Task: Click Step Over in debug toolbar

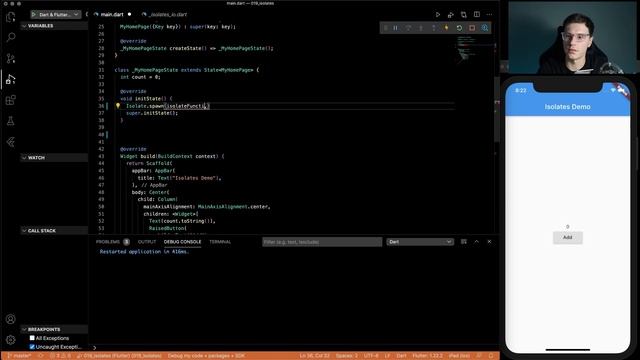Action: pos(408,28)
